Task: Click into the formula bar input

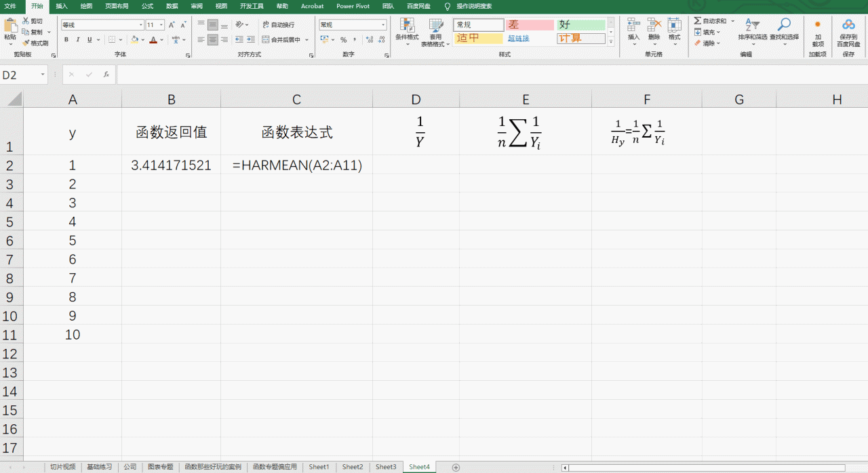Action: click(x=492, y=75)
